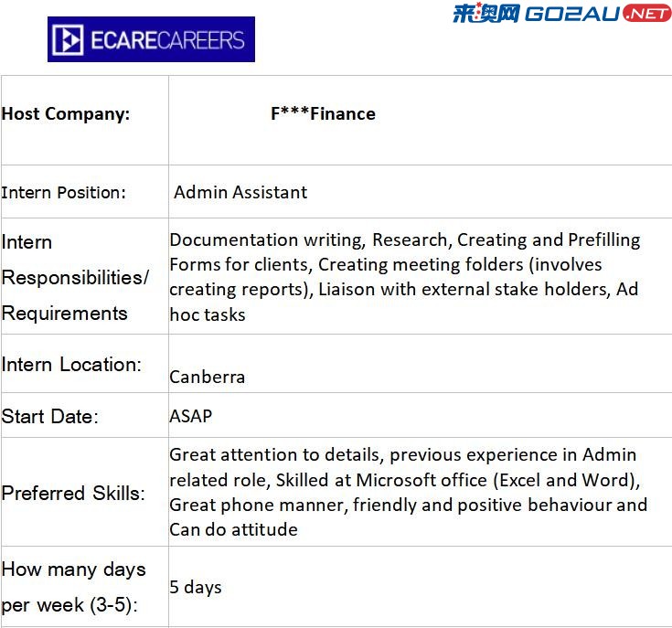The height and width of the screenshot is (628, 672).
Task: Click the How many days per week label
Action: coord(74,587)
